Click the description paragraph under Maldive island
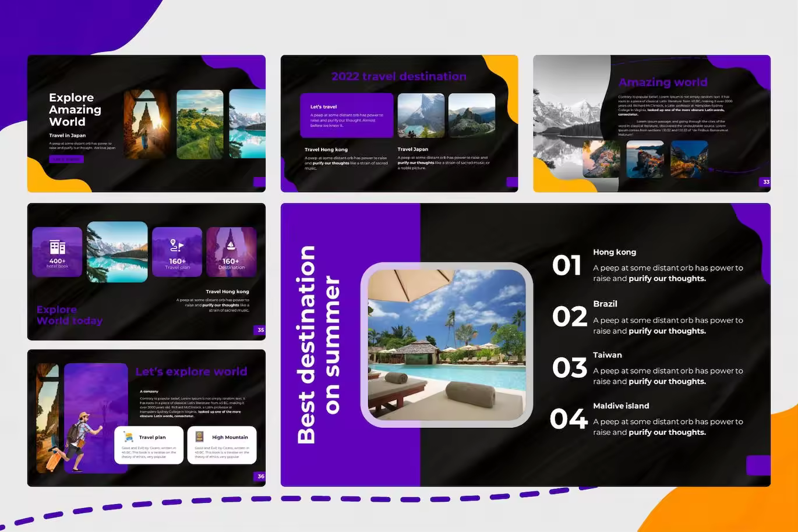 tap(668, 427)
